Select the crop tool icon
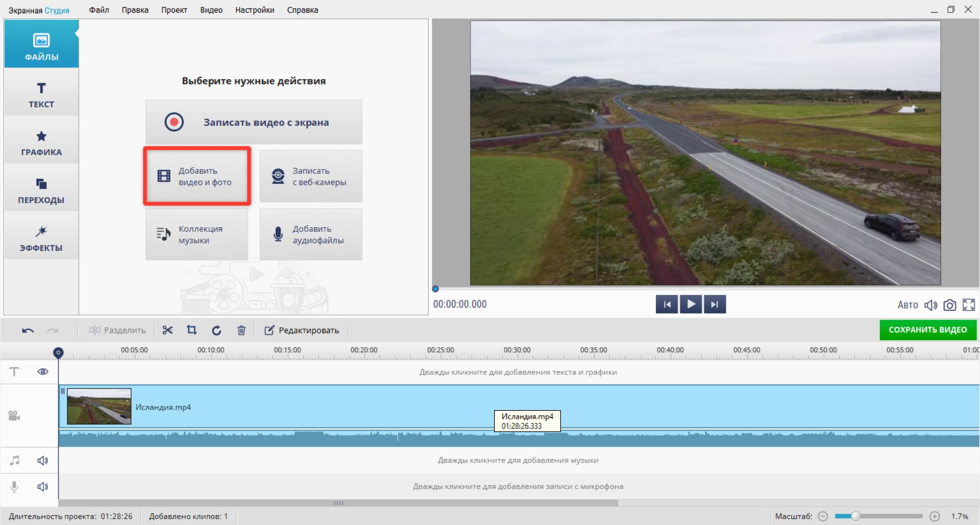 (x=192, y=330)
